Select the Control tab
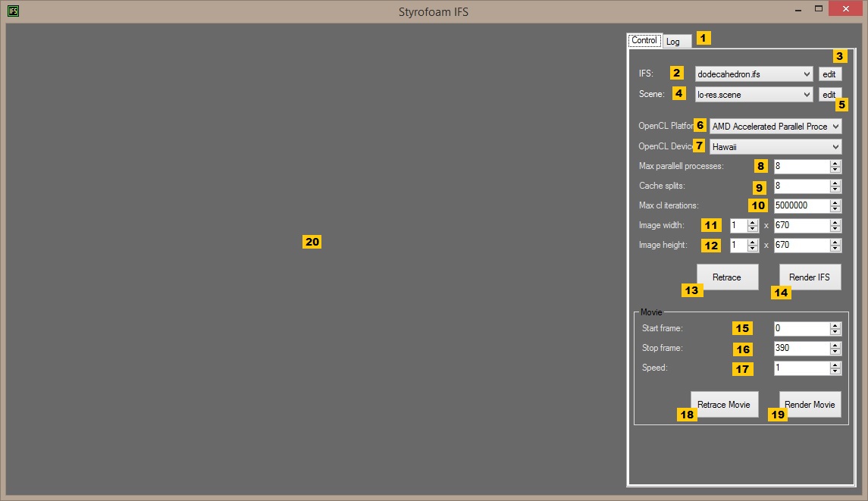 click(x=644, y=40)
